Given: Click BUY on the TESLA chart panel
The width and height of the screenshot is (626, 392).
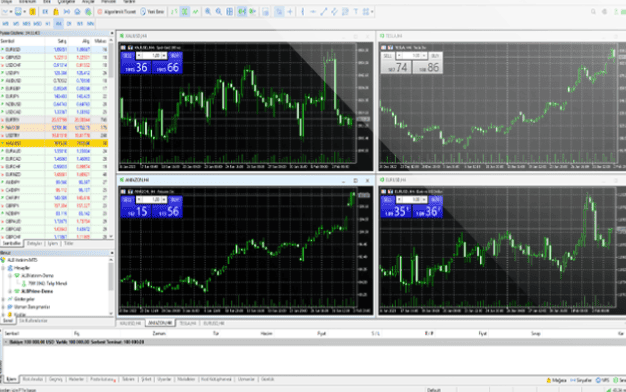Looking at the screenshot, I should click(436, 55).
